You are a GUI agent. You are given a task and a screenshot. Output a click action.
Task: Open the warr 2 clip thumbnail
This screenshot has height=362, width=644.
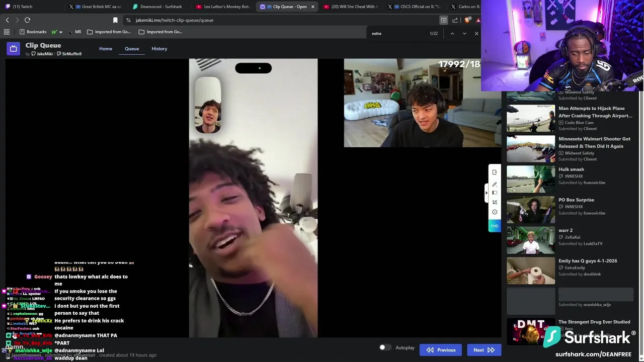tap(530, 240)
